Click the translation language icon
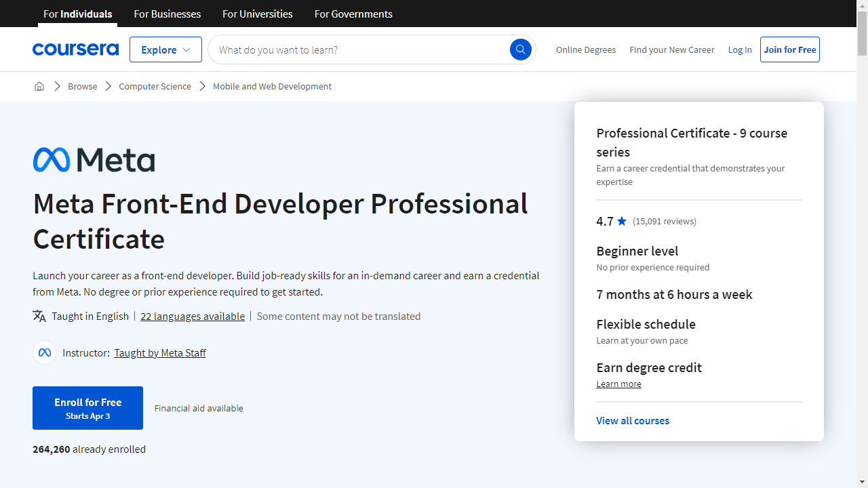Screen dimensions: 868x488 [39, 316]
